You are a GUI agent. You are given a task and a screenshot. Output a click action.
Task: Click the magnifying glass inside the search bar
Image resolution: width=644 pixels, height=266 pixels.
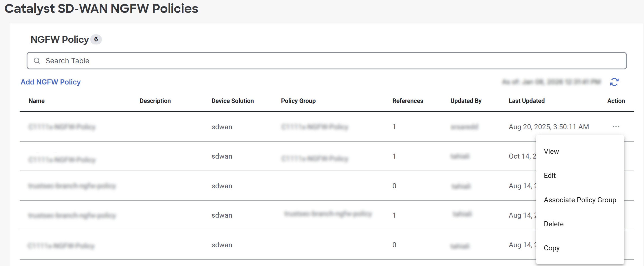tap(37, 61)
